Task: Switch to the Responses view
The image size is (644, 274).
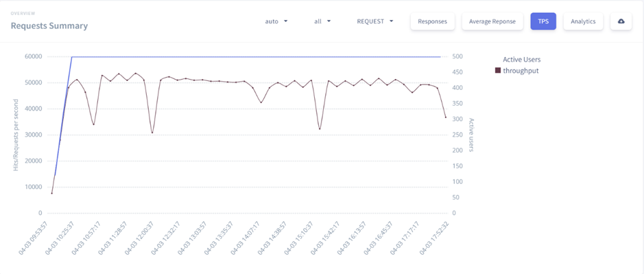Action: [433, 21]
